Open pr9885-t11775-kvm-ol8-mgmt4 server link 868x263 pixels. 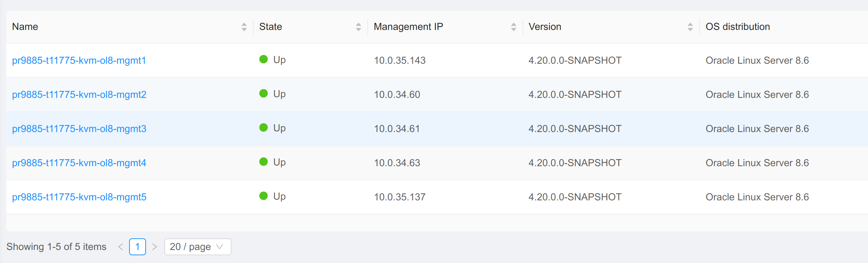click(79, 163)
